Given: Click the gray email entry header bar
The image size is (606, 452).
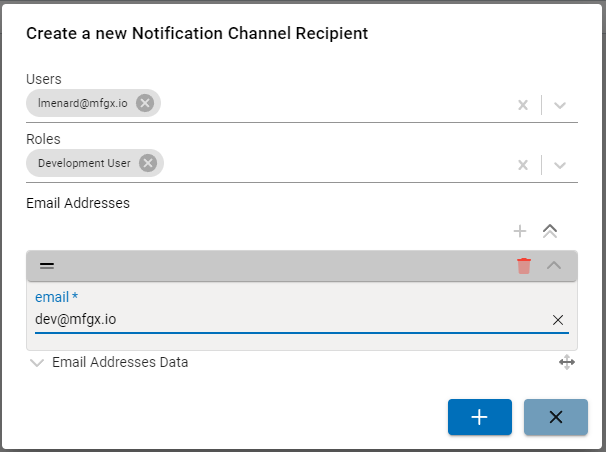Looking at the screenshot, I should click(x=280, y=265).
